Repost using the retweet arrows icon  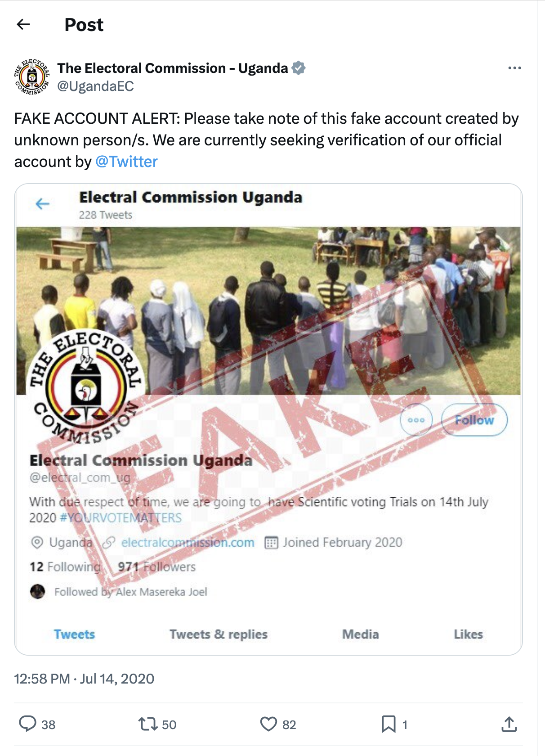coord(147,724)
